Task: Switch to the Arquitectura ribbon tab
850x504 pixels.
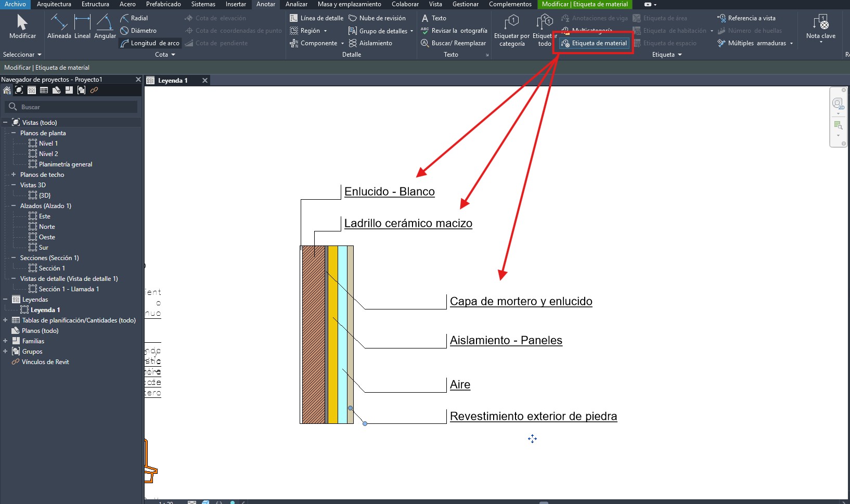Action: click(x=54, y=4)
